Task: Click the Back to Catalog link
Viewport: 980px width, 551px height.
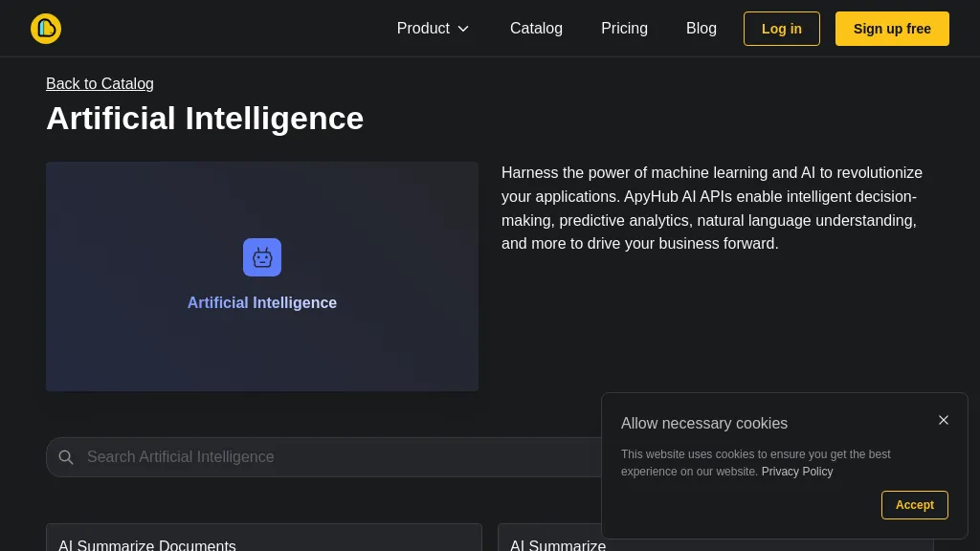Action: (x=100, y=84)
